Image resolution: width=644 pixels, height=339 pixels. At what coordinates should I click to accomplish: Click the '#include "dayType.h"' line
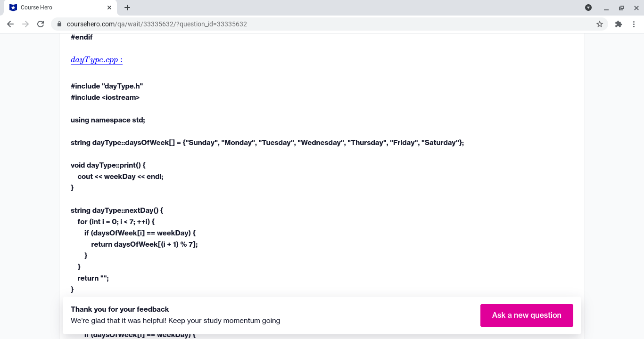(x=107, y=86)
